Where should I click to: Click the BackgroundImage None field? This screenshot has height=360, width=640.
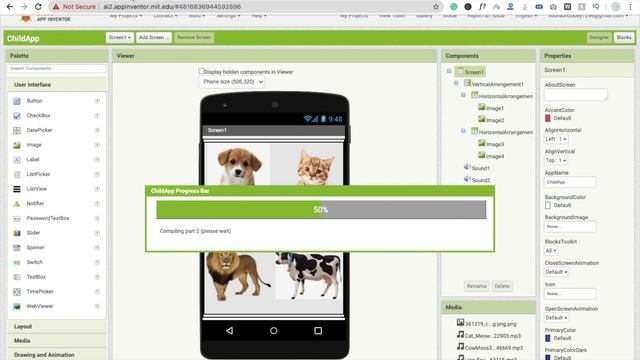[570, 227]
